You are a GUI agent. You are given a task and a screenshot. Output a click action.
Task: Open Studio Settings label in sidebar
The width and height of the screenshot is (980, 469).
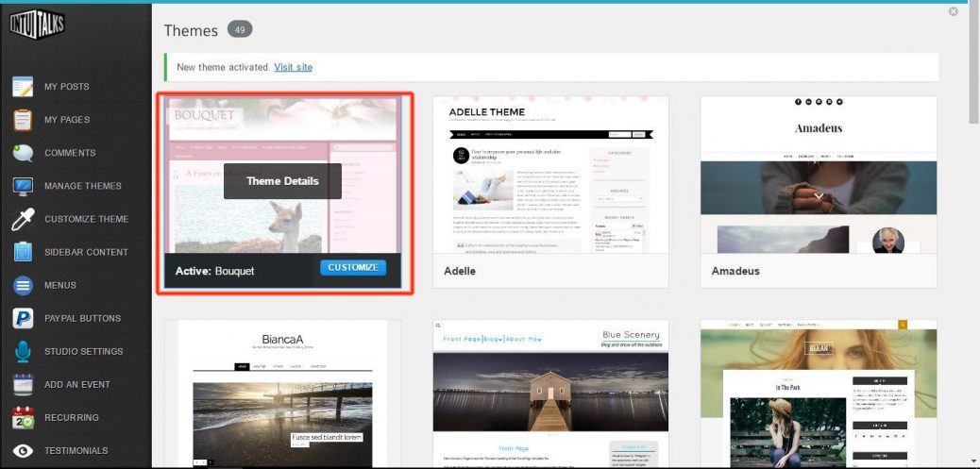[x=84, y=352]
